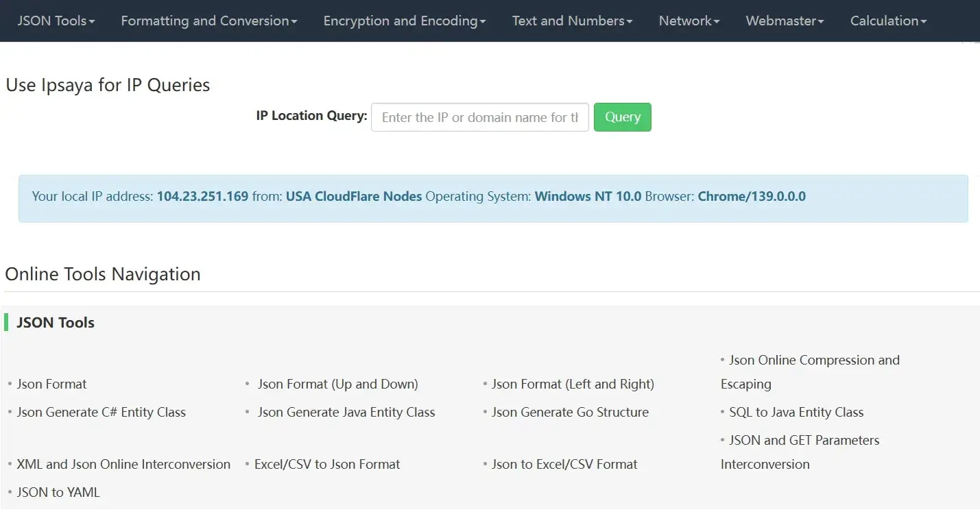This screenshot has height=514, width=980.
Task: Click the green Query button
Action: pyautogui.click(x=622, y=117)
